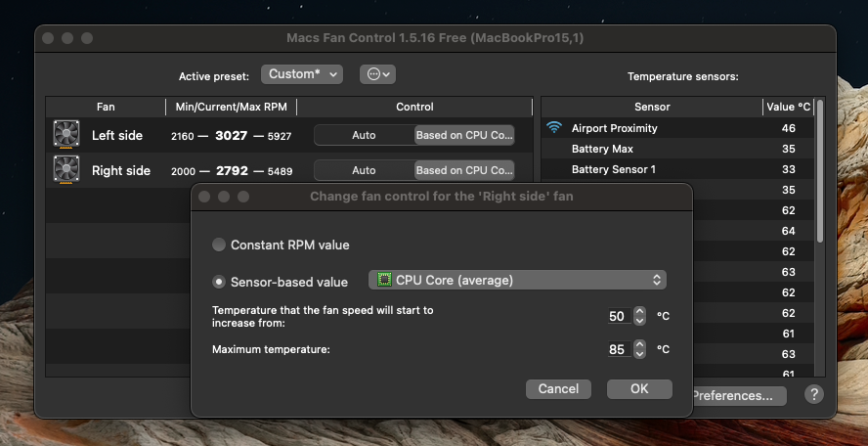Click the 3027 current RPM value
The image size is (868, 446).
click(232, 135)
